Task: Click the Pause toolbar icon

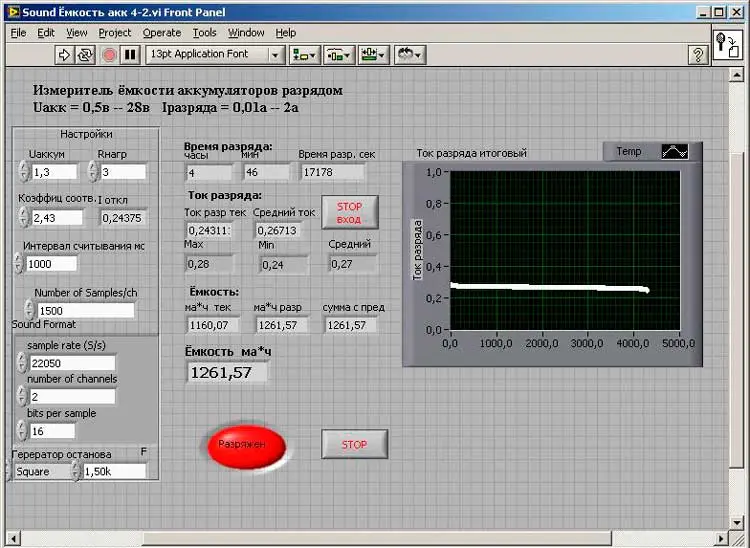Action: coord(129,55)
